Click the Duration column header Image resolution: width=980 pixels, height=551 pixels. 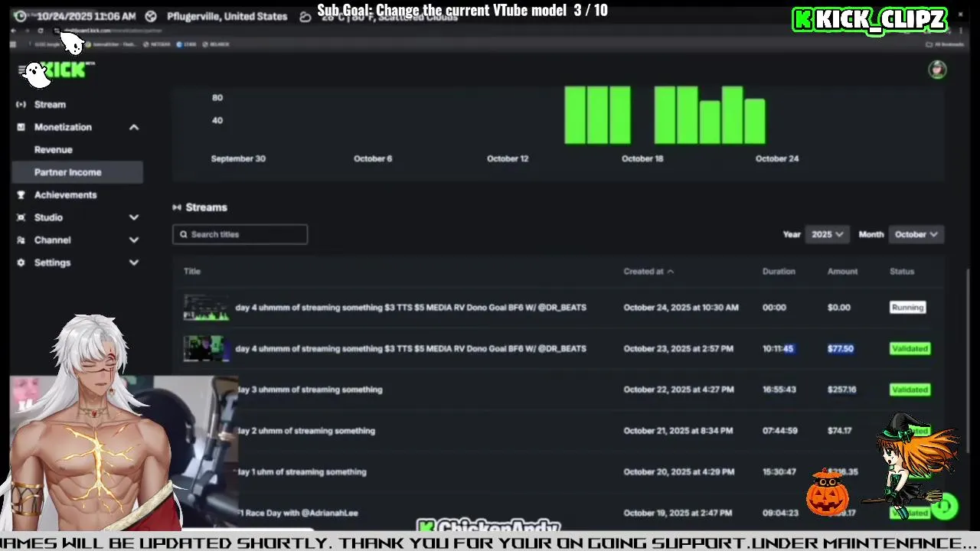[x=779, y=272]
